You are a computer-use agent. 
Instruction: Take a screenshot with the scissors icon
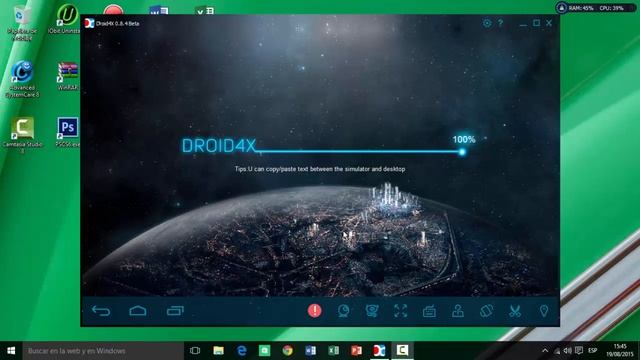tap(515, 311)
